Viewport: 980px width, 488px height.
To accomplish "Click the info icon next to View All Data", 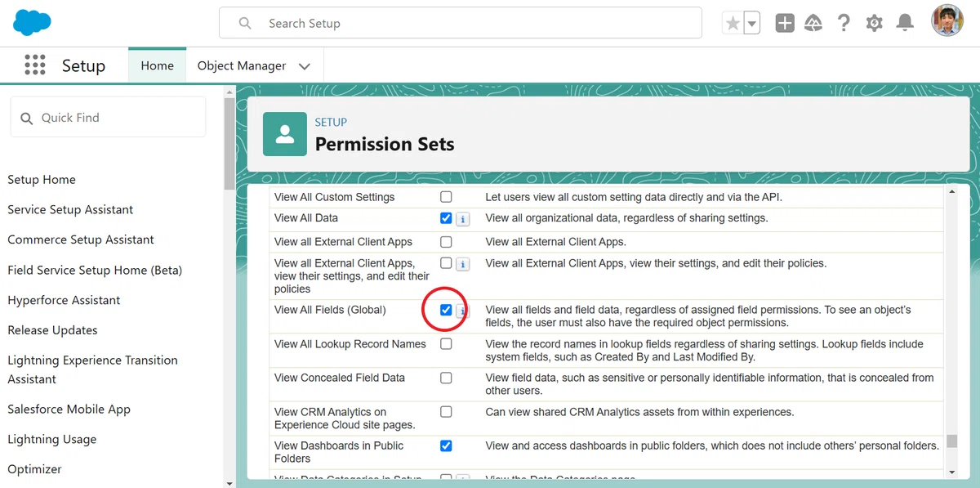I will pyautogui.click(x=462, y=219).
